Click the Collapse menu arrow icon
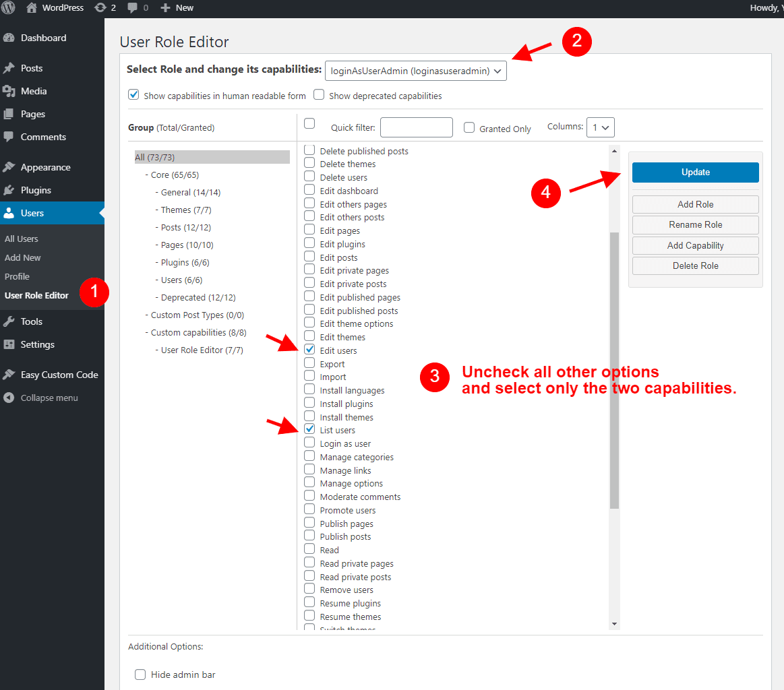 9,398
